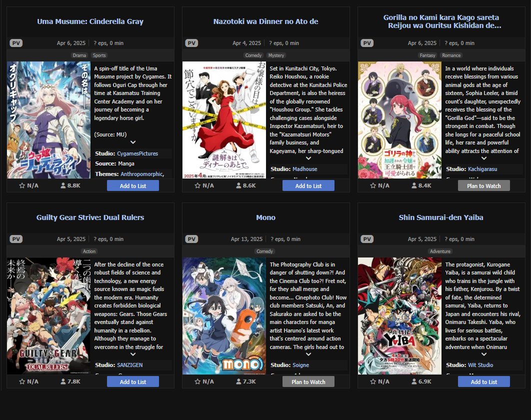Add Uma Musume: Cinderella Gray to list
531x420 pixels.
click(133, 185)
